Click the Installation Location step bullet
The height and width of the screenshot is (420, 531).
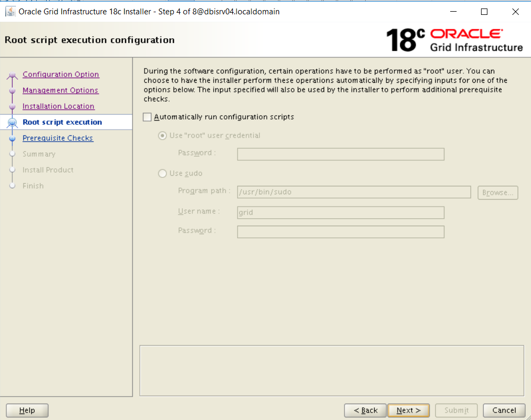coord(13,107)
